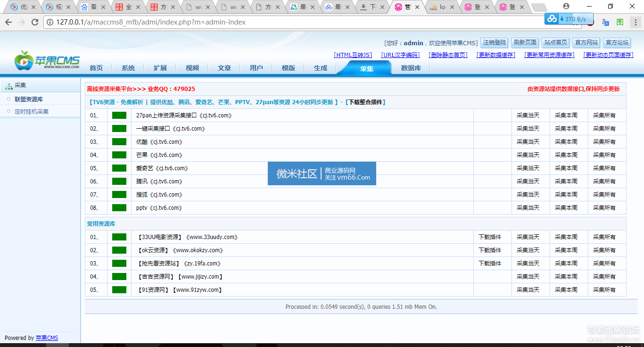Click the 下载整合插件 link
Screen dimensions: 644x347
coord(365,102)
